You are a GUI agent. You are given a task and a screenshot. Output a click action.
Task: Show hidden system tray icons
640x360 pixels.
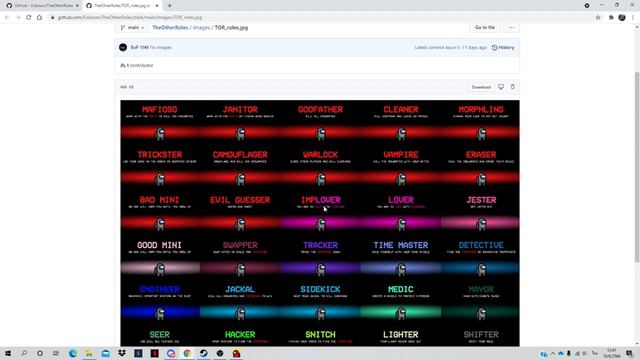(553, 353)
